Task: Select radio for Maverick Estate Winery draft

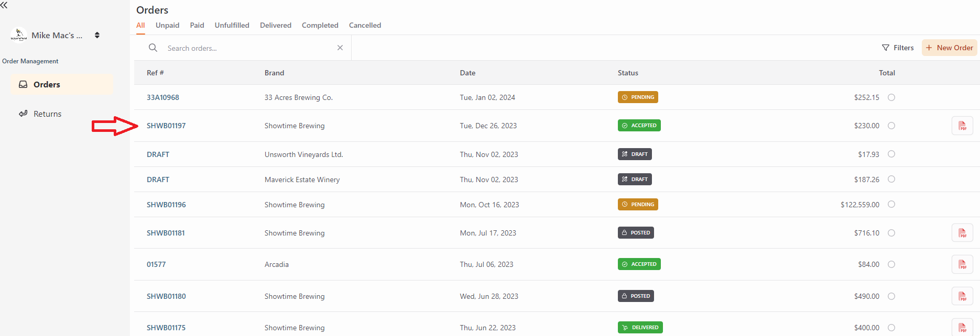Action: (x=891, y=179)
